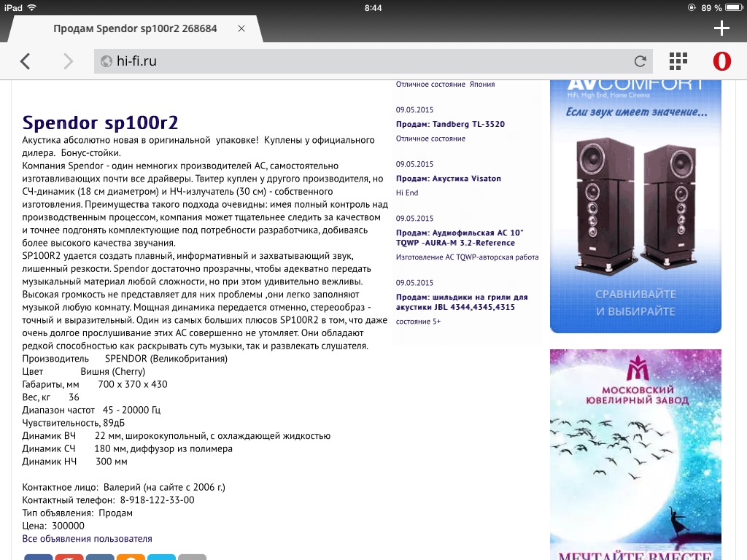Click the globe icon in address bar
The width and height of the screenshot is (747, 560).
pyautogui.click(x=107, y=61)
